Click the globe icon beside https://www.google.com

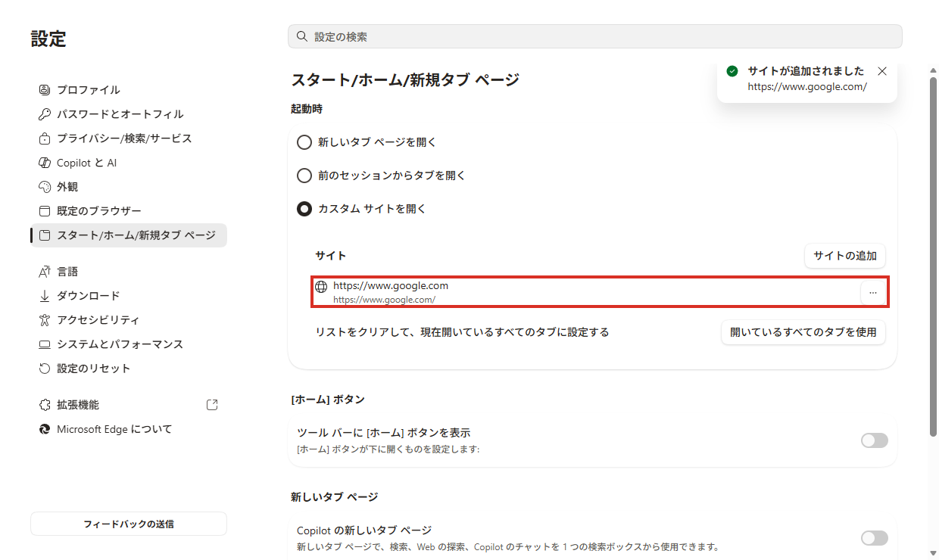click(321, 287)
